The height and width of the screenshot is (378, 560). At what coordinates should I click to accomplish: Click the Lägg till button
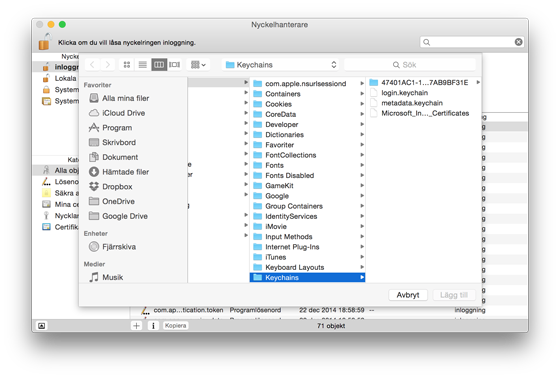click(x=454, y=295)
